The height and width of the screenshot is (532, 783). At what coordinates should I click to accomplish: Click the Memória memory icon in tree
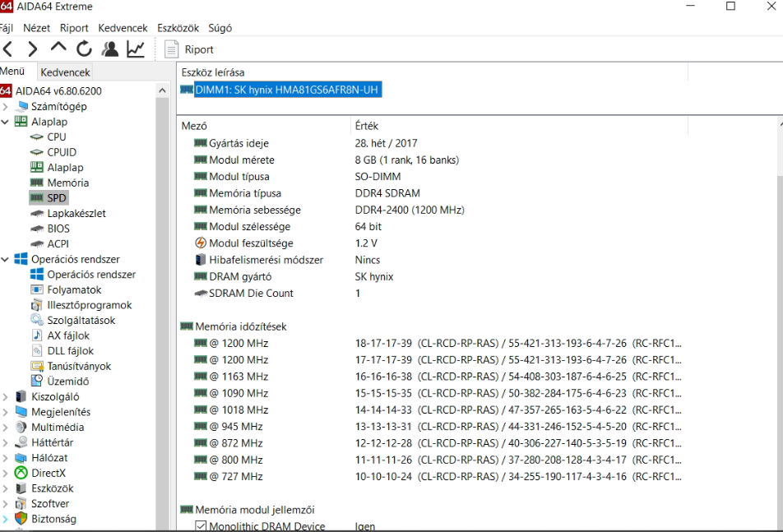[36, 183]
